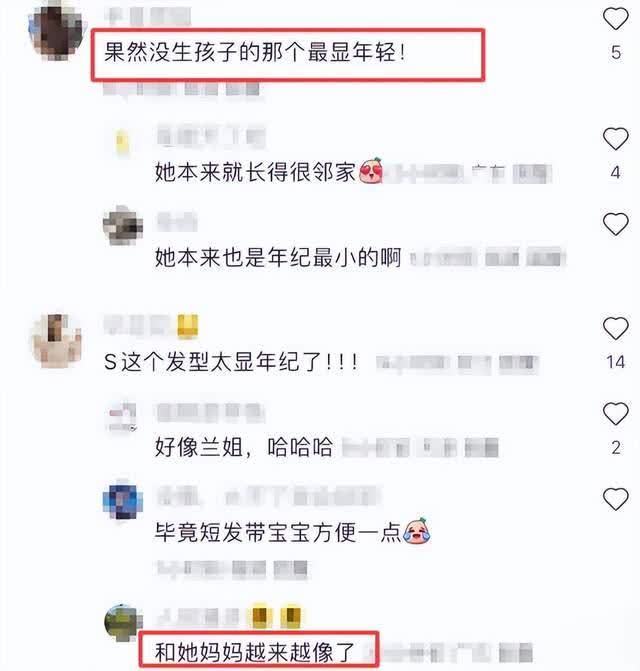
Task: Select the comment text '果然没生孩子的那个最显年轻!'
Action: click(255, 53)
